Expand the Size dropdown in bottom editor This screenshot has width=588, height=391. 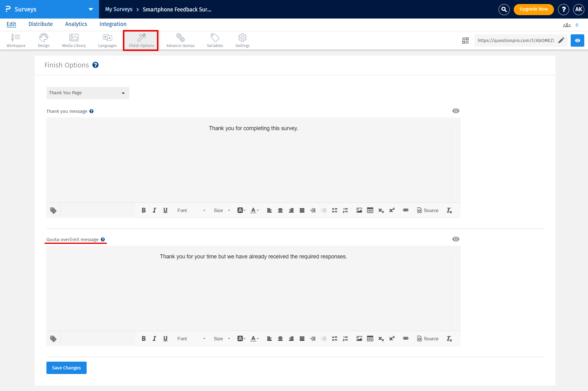(x=222, y=338)
